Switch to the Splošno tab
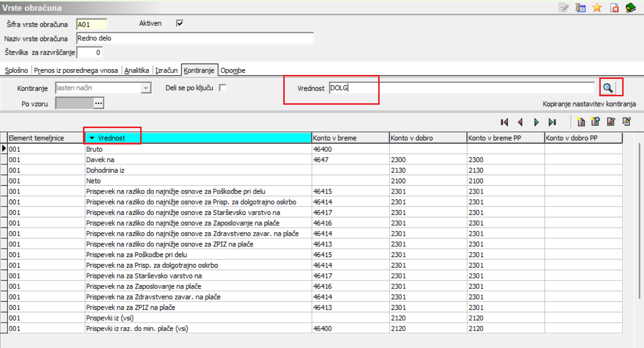The height and width of the screenshot is (348, 644). click(16, 70)
